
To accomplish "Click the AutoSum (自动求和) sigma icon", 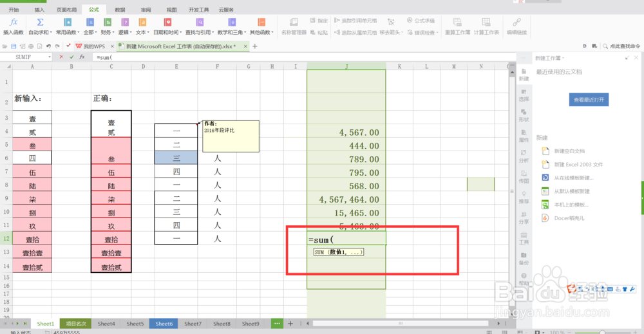I will [40, 22].
